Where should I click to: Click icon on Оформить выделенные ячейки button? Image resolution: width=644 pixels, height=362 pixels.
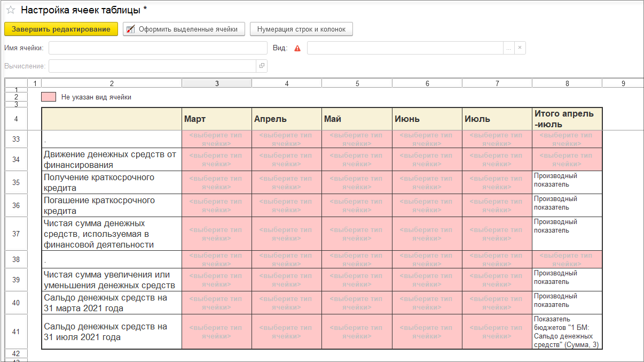(x=131, y=29)
